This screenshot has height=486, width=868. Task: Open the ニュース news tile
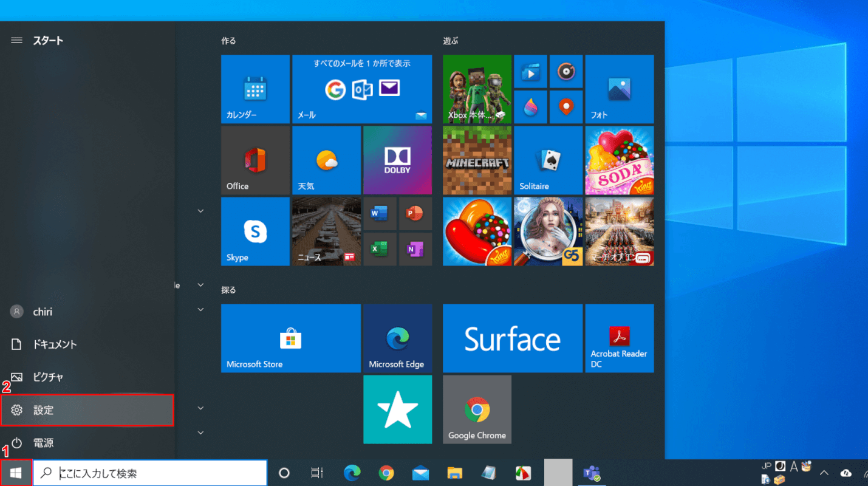[326, 231]
